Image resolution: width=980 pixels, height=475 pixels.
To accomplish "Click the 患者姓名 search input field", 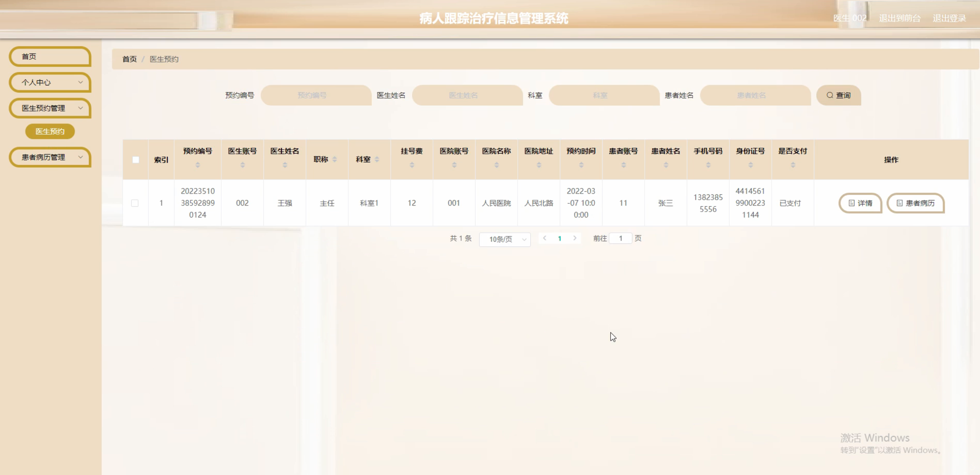I will pyautogui.click(x=755, y=95).
